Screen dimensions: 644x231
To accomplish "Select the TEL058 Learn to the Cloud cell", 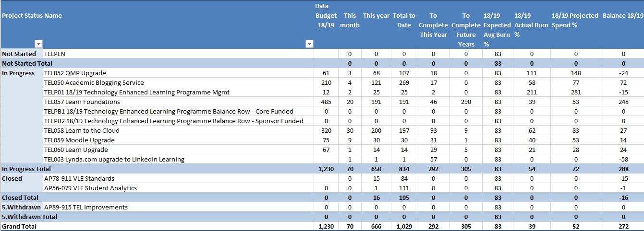I will tap(82, 130).
